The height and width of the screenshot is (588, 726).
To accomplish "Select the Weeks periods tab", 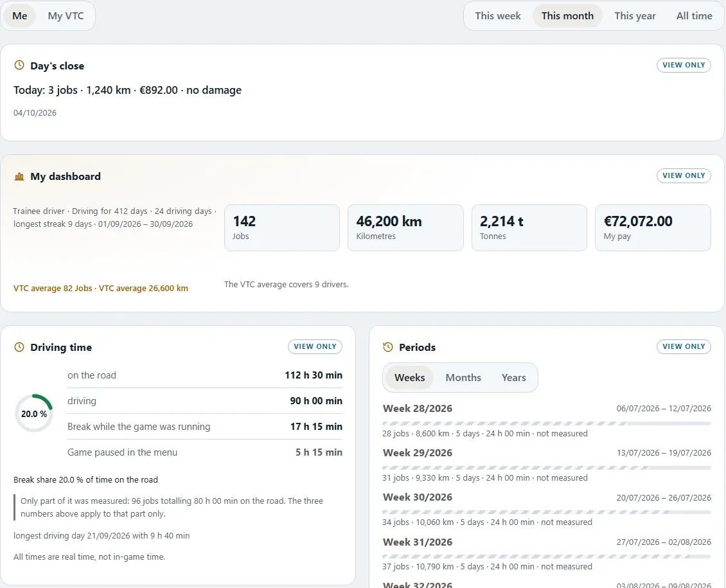I will pos(409,378).
